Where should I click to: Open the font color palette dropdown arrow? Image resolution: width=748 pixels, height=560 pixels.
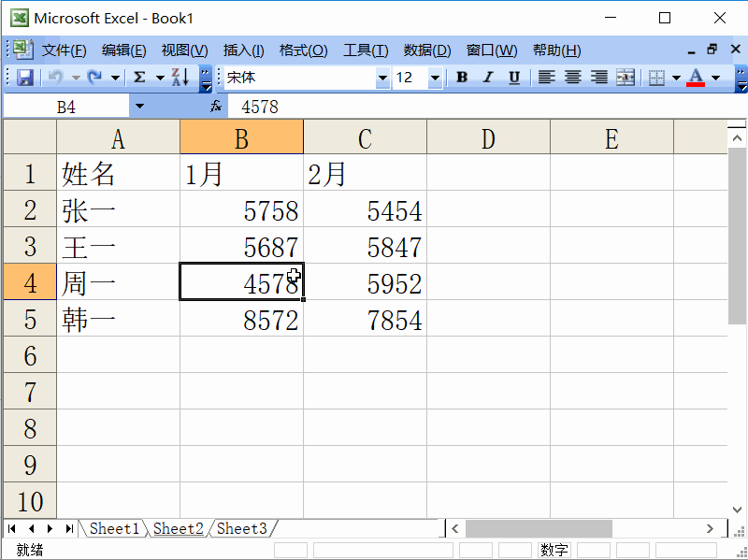[x=715, y=78]
